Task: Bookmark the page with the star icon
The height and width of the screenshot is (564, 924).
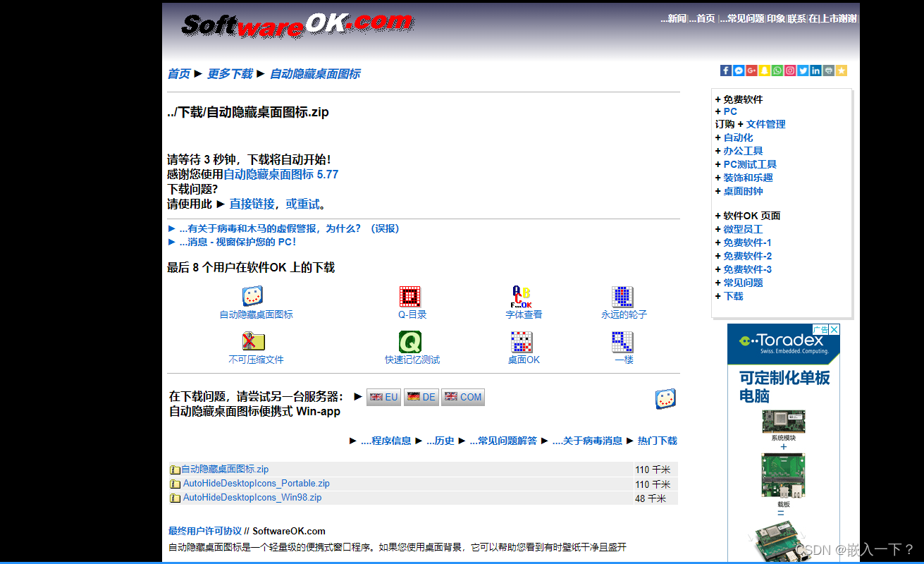Action: (841, 70)
